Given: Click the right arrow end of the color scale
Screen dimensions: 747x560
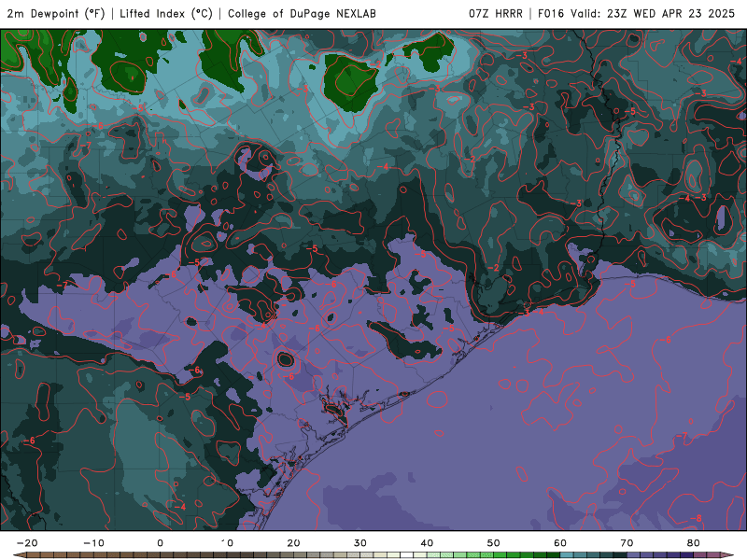Looking at the screenshot, I should (728, 555).
